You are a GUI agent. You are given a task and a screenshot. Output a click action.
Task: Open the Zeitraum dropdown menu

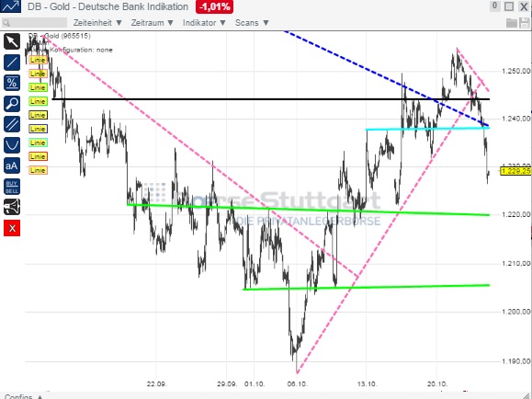(153, 23)
